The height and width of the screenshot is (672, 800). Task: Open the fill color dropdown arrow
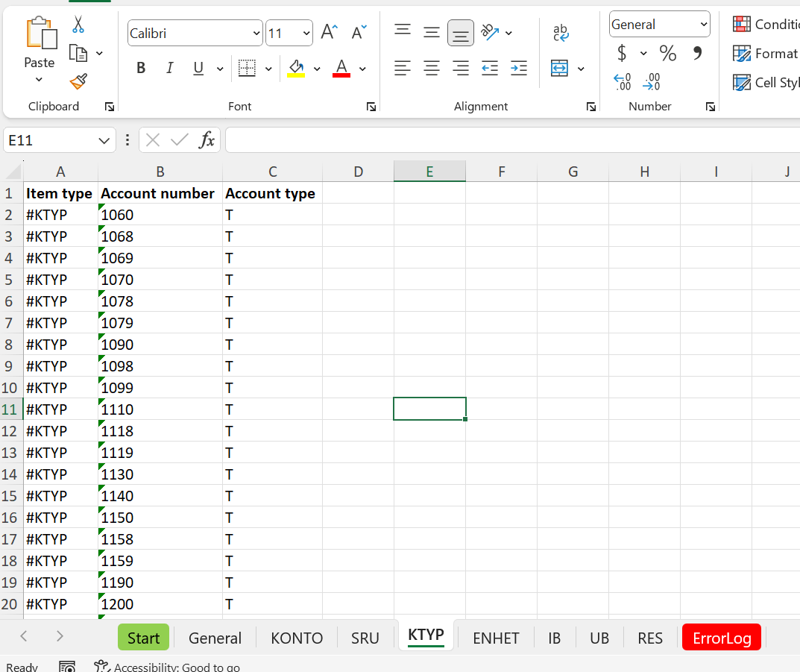pos(317,68)
